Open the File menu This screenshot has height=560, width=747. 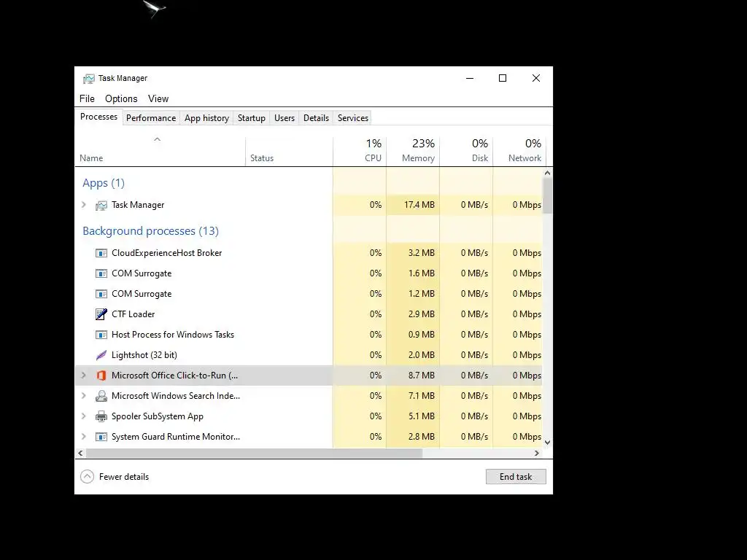tap(87, 98)
